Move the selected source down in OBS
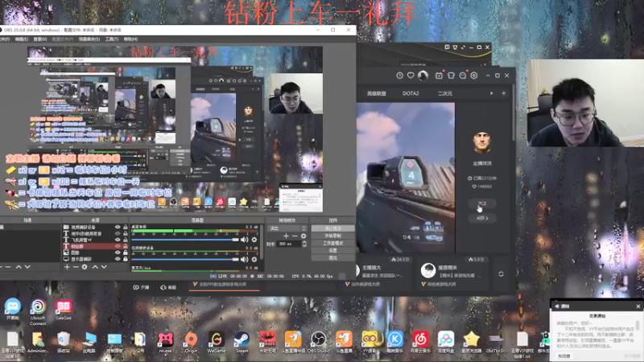644x362 pixels. (x=105, y=267)
